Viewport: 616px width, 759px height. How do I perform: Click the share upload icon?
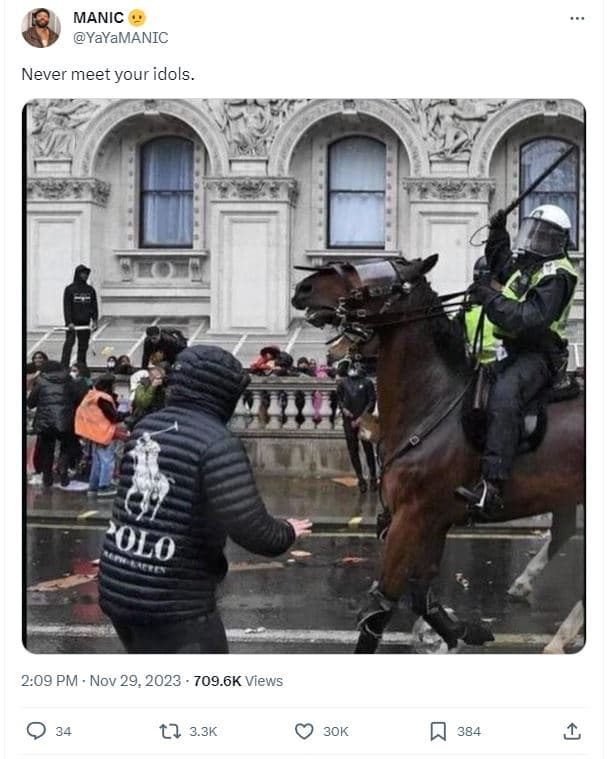click(572, 731)
